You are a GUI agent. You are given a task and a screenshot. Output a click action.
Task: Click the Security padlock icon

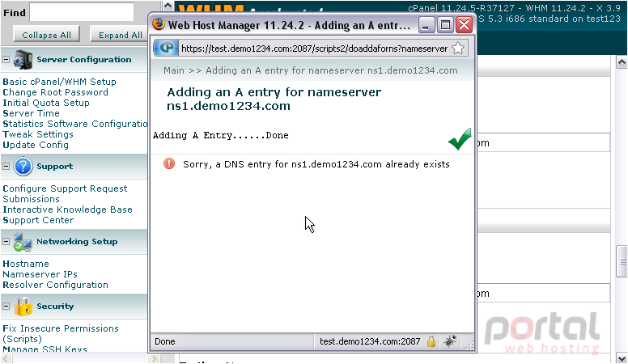[x=23, y=307]
